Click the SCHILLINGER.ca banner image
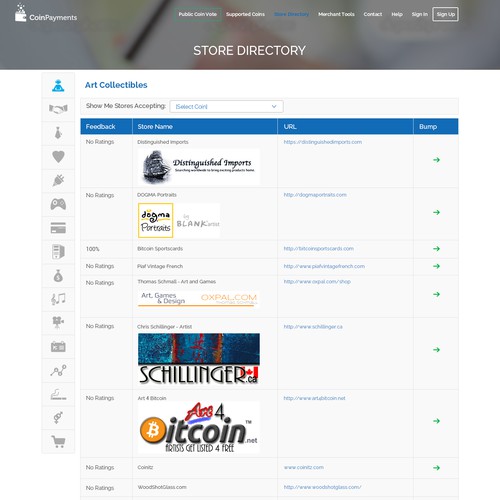 point(199,359)
